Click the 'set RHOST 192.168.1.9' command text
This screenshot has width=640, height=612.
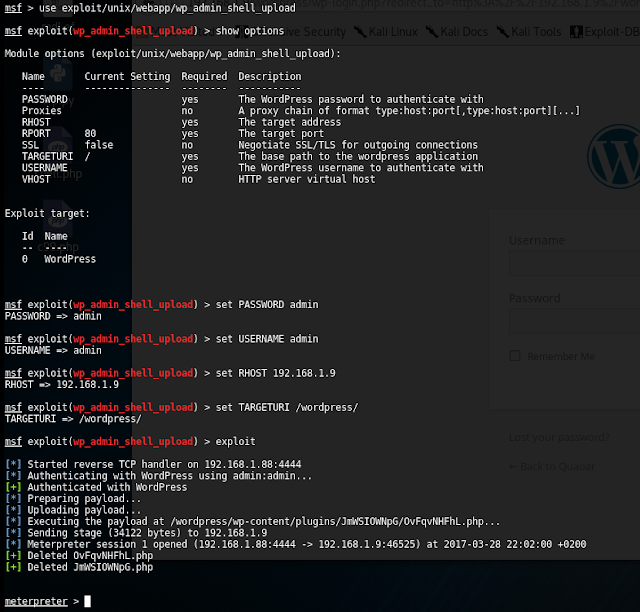(276, 373)
